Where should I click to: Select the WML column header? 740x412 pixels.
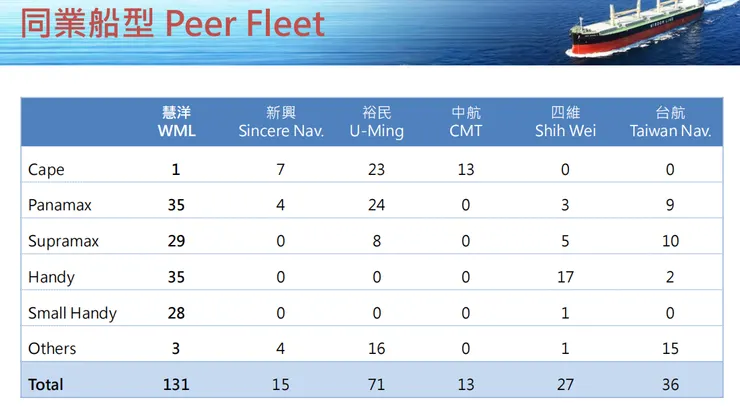[x=175, y=122]
